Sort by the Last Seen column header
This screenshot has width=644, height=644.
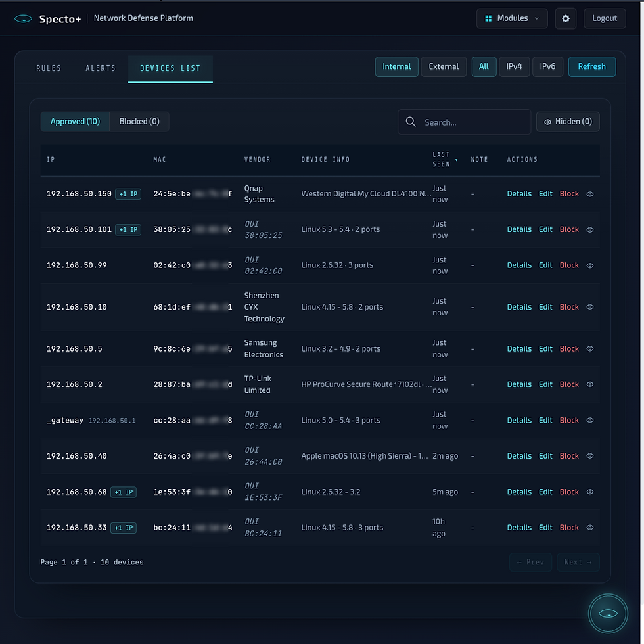[x=444, y=159]
